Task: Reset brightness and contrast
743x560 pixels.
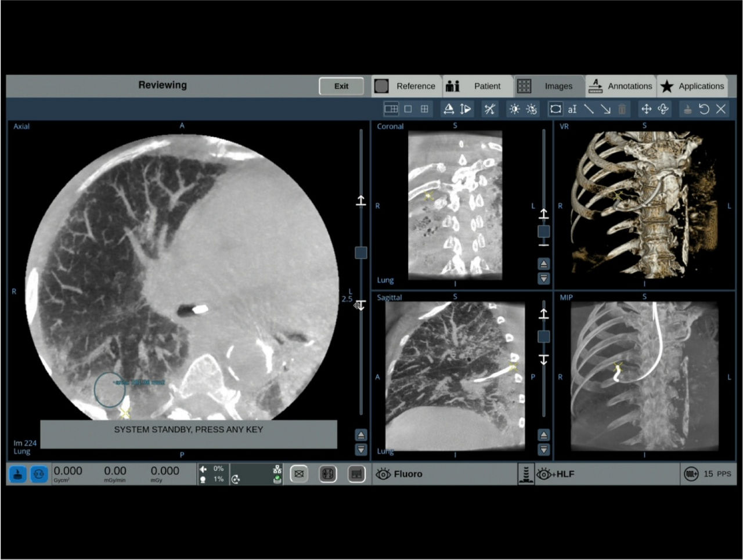Action: tap(531, 109)
